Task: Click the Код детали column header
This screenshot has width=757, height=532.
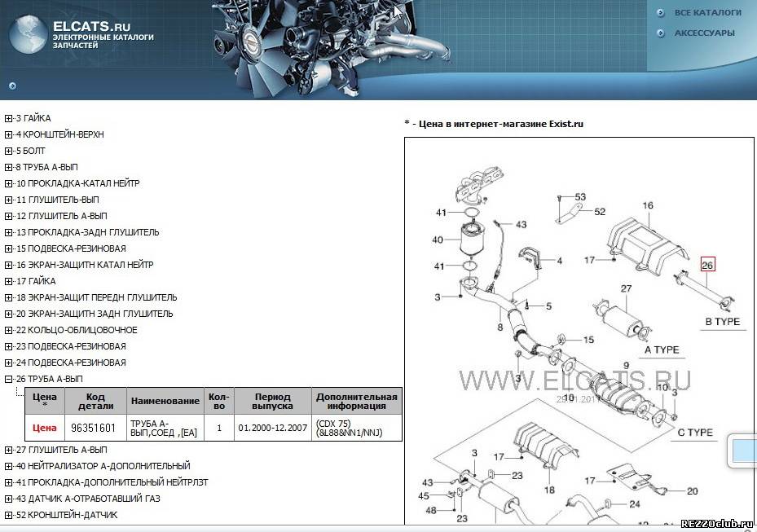Action: click(95, 401)
